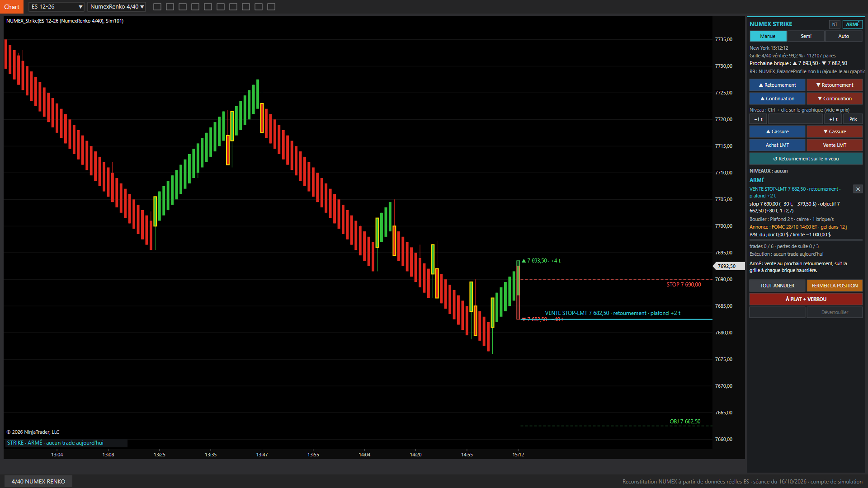Click the blue up Cassure button

click(777, 131)
